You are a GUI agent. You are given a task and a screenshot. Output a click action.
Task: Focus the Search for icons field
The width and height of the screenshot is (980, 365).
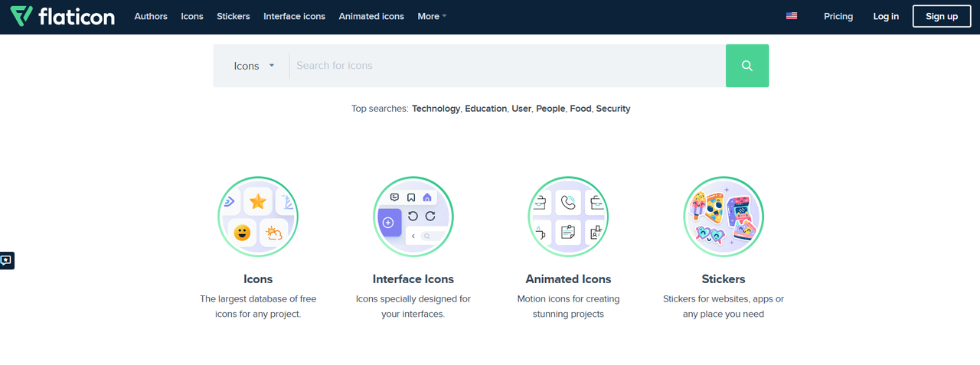pyautogui.click(x=507, y=66)
